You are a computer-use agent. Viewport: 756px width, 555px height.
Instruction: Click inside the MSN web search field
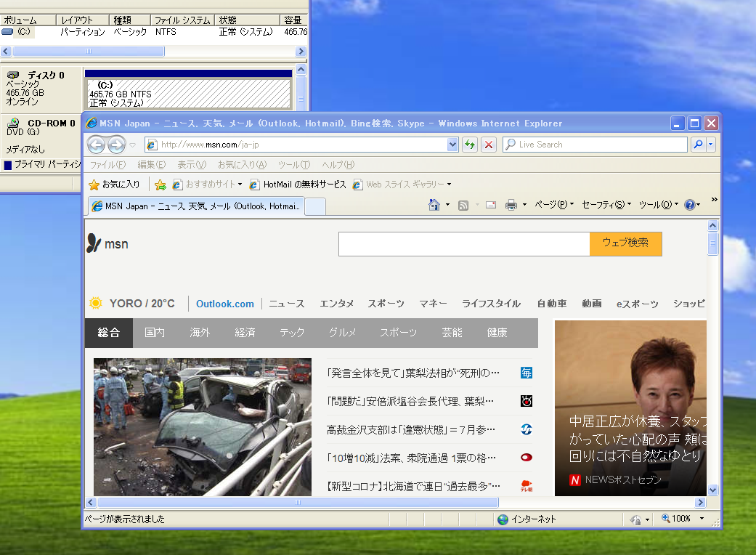(464, 244)
